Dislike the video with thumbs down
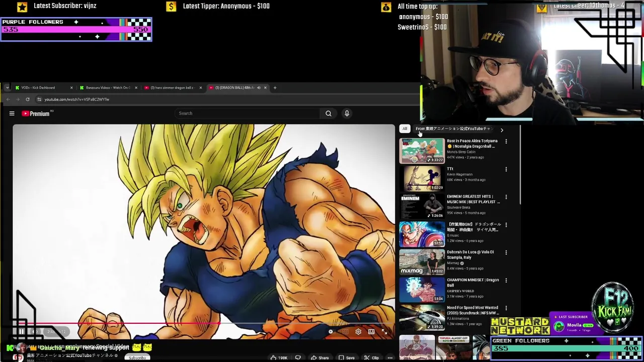This screenshot has height=362, width=644. pyautogui.click(x=298, y=358)
